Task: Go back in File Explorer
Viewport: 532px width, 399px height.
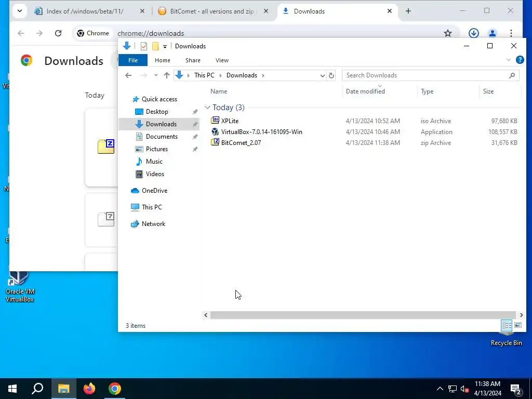Action: (x=128, y=75)
